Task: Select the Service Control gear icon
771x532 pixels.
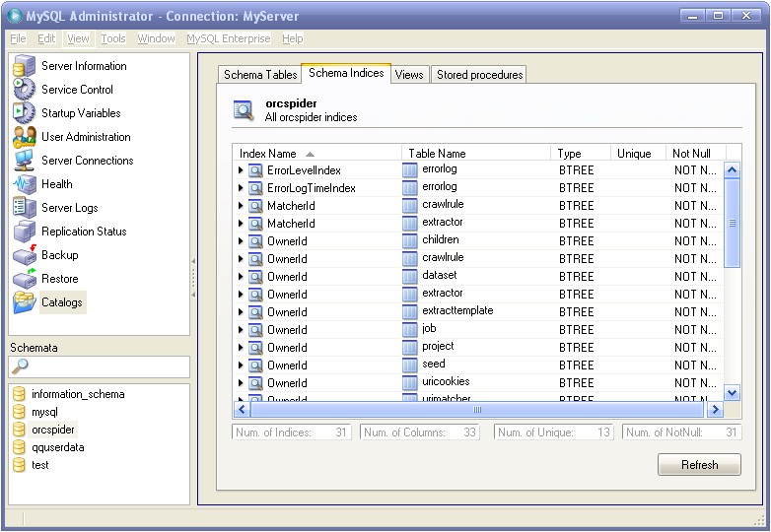Action: point(25,90)
